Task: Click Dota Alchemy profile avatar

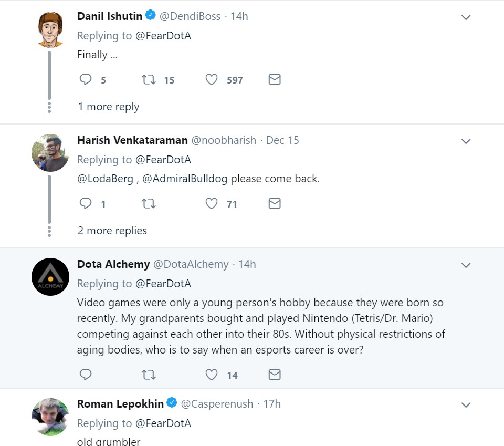Action: tap(50, 277)
